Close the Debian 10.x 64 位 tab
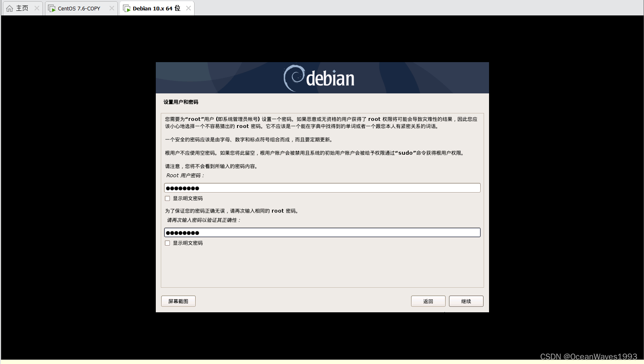The image size is (644, 364). [188, 8]
